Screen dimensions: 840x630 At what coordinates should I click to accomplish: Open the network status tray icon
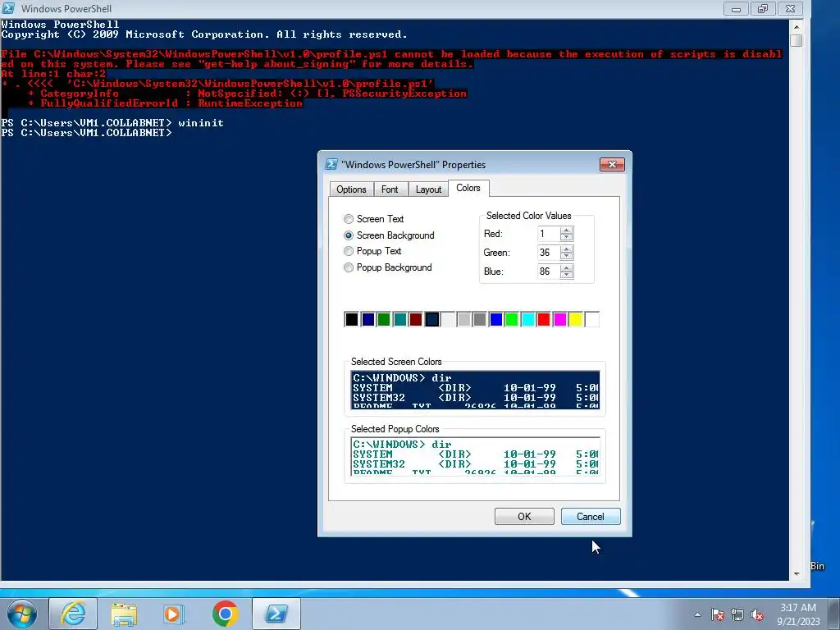[x=737, y=614]
